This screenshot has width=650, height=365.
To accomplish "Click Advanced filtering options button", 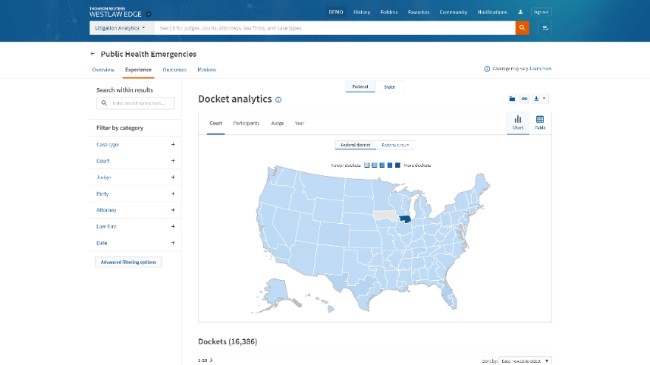I will (x=129, y=262).
